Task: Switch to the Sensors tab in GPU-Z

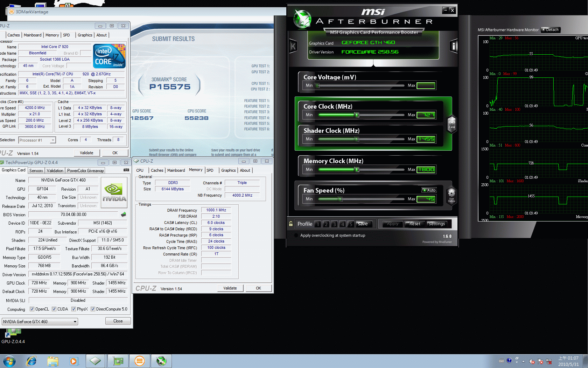Action: pos(36,171)
